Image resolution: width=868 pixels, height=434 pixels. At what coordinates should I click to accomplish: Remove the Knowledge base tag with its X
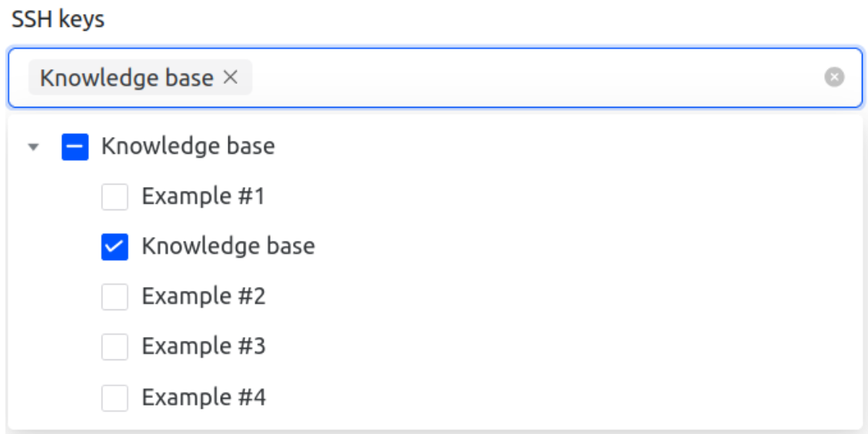coord(231,78)
